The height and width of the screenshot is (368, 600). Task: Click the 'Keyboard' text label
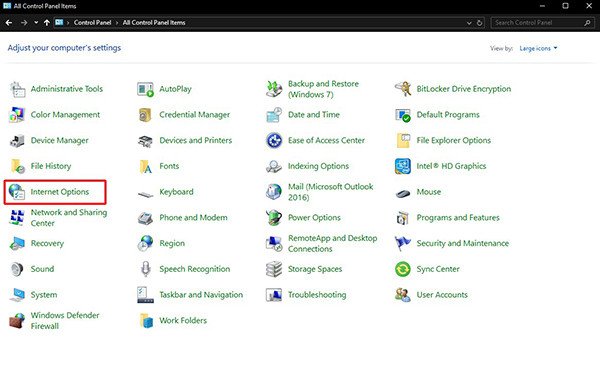point(176,192)
